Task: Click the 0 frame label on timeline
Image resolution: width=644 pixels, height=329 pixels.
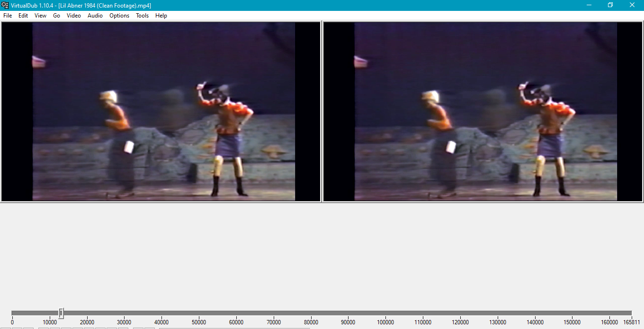Action: [12, 322]
